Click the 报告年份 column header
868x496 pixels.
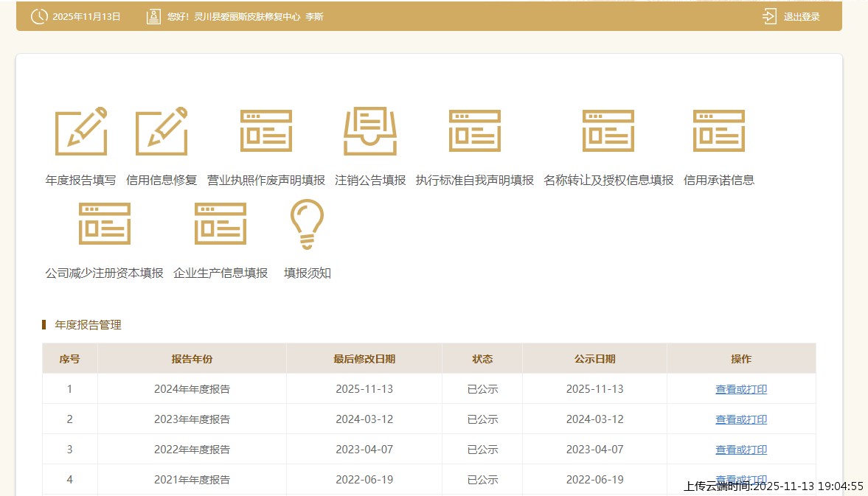(x=192, y=359)
